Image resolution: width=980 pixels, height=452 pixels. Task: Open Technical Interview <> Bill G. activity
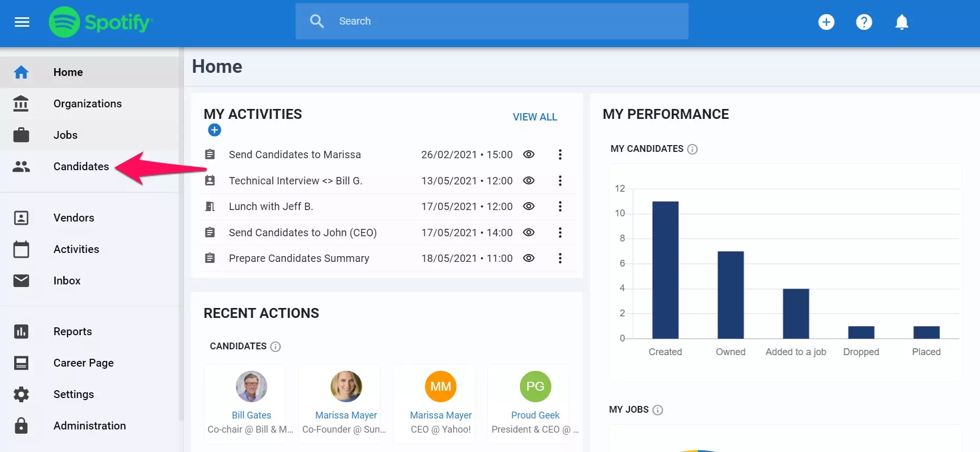pyautogui.click(x=296, y=181)
